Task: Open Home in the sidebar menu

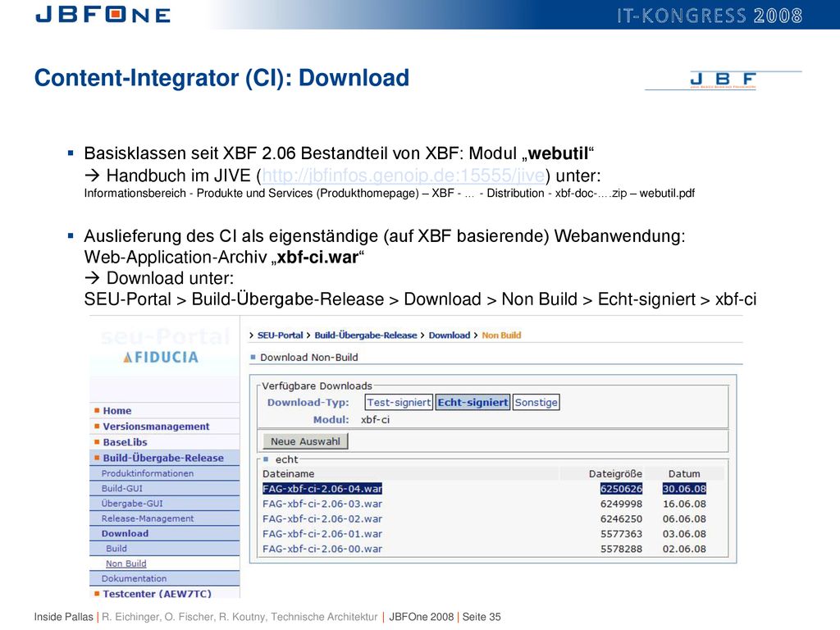Action: tap(116, 410)
